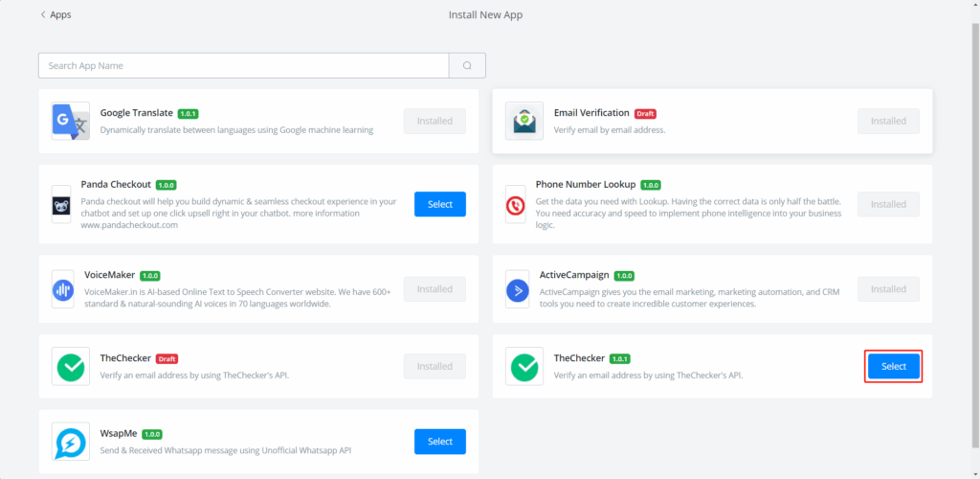Go back to Apps page
Image resolution: width=980 pixels, height=479 pixels.
[x=56, y=15]
